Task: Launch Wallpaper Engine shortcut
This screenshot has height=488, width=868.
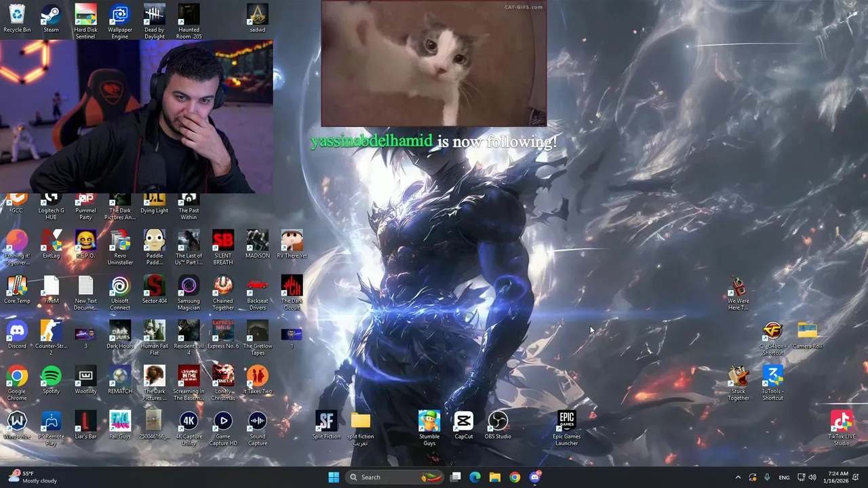Action: point(120,21)
